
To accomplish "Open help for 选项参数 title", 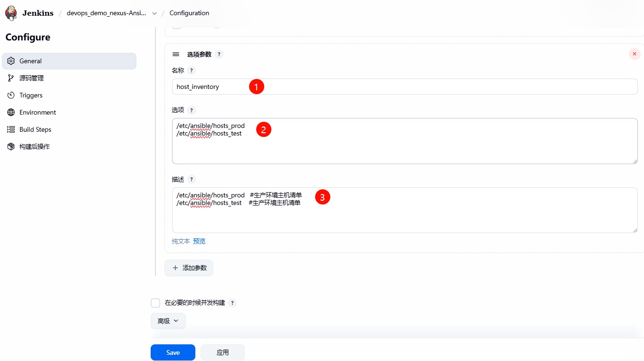I will pyautogui.click(x=219, y=54).
